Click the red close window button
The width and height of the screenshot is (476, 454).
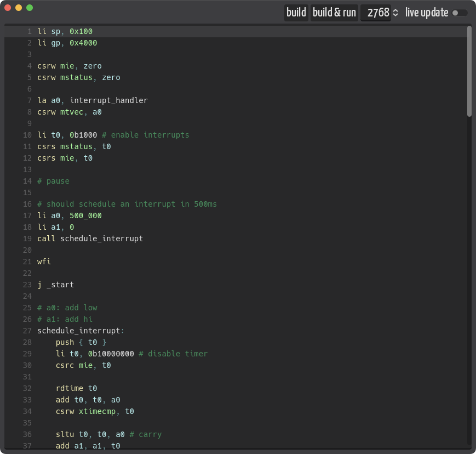[8, 8]
